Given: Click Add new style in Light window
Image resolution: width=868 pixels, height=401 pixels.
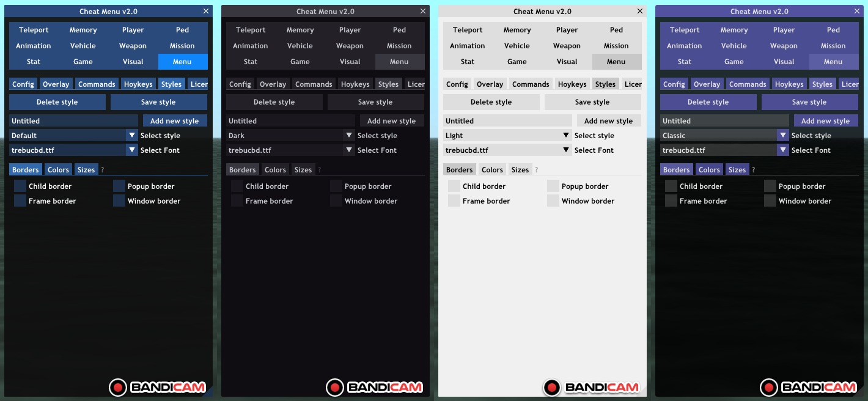Looking at the screenshot, I should pyautogui.click(x=608, y=120).
